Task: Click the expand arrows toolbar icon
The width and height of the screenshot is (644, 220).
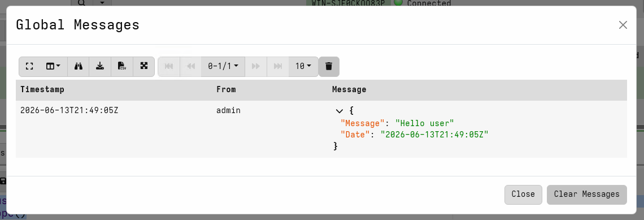Action: click(143, 66)
